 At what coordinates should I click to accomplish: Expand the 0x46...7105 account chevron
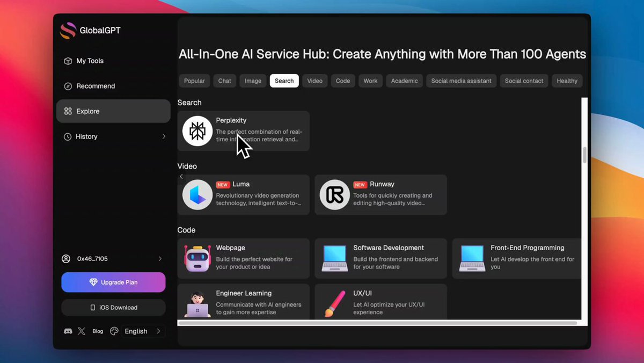coord(160,259)
